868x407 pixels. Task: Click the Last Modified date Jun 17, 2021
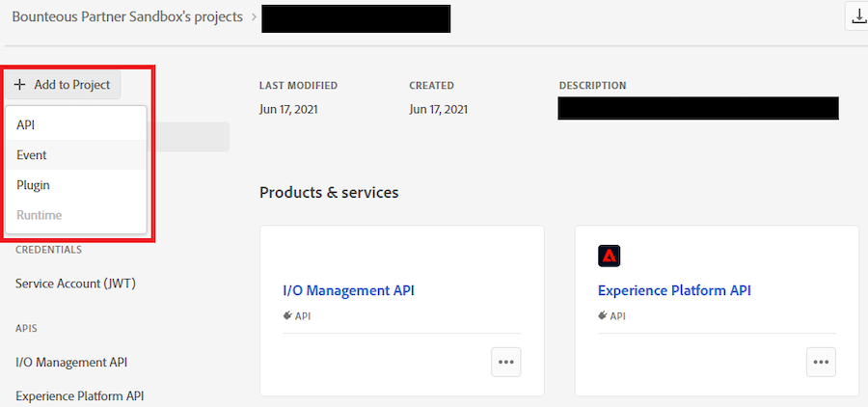click(x=288, y=110)
